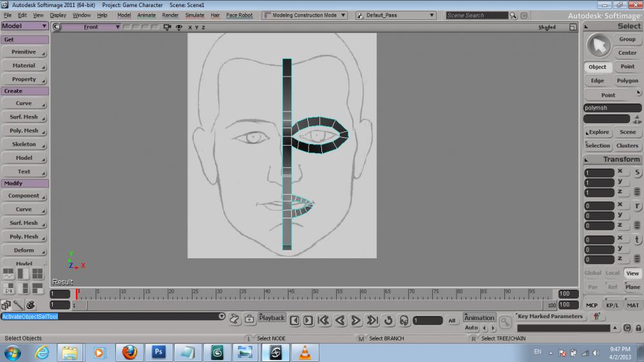Click the viewport camera icon
This screenshot has height=362, width=644.
pos(167,27)
